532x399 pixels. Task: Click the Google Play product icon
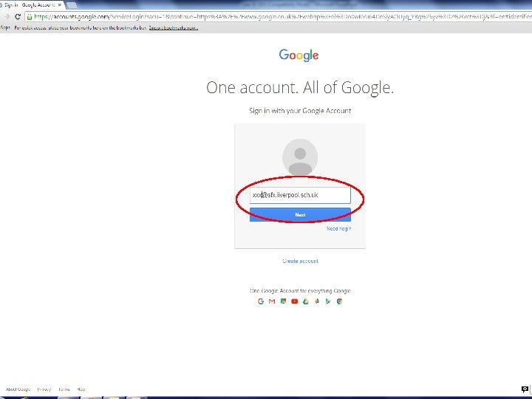click(x=328, y=301)
